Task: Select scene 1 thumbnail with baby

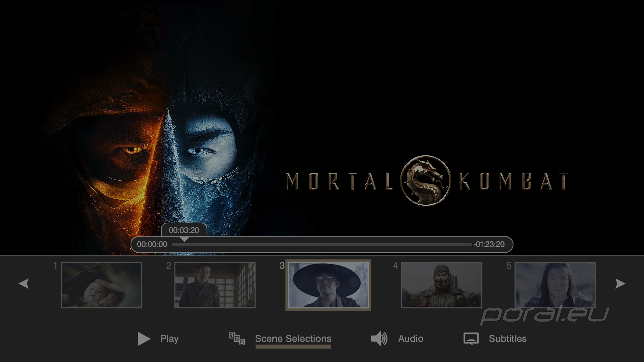Action: click(x=101, y=285)
